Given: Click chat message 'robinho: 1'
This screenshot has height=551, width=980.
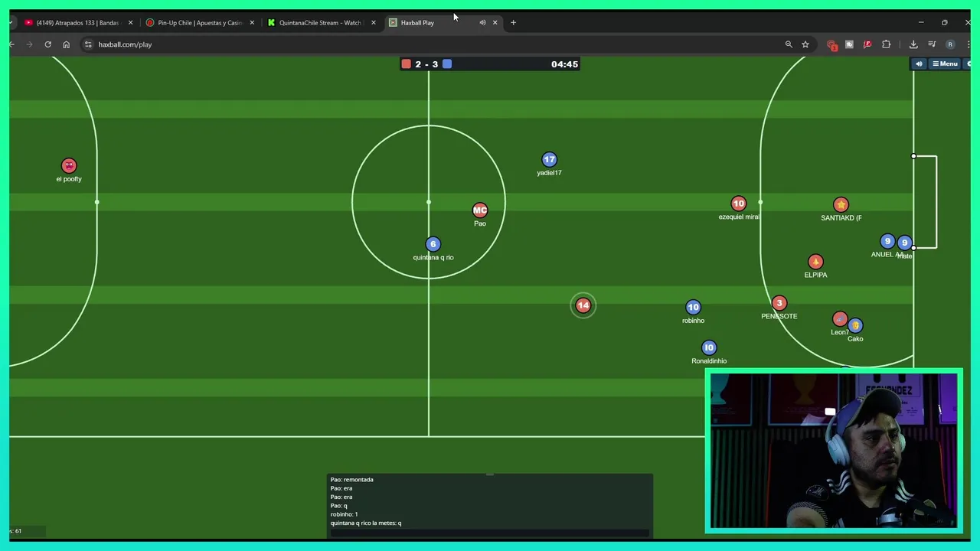Looking at the screenshot, I should tap(345, 514).
